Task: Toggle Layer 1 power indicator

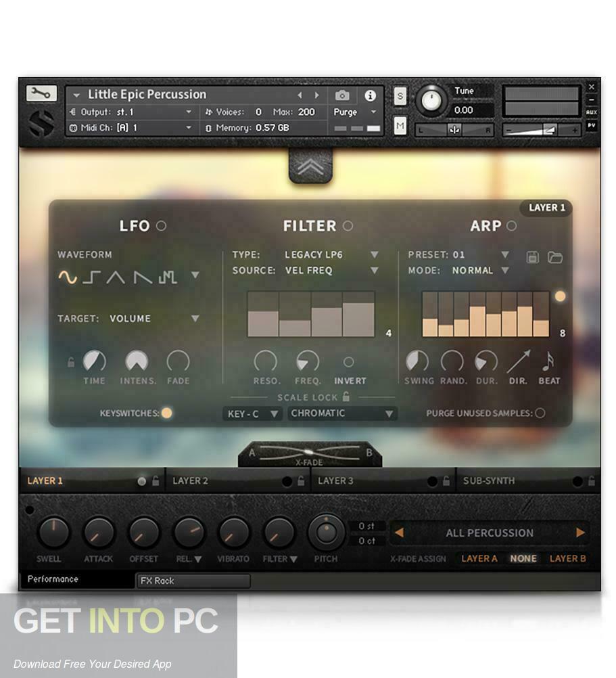Action: click(x=142, y=481)
